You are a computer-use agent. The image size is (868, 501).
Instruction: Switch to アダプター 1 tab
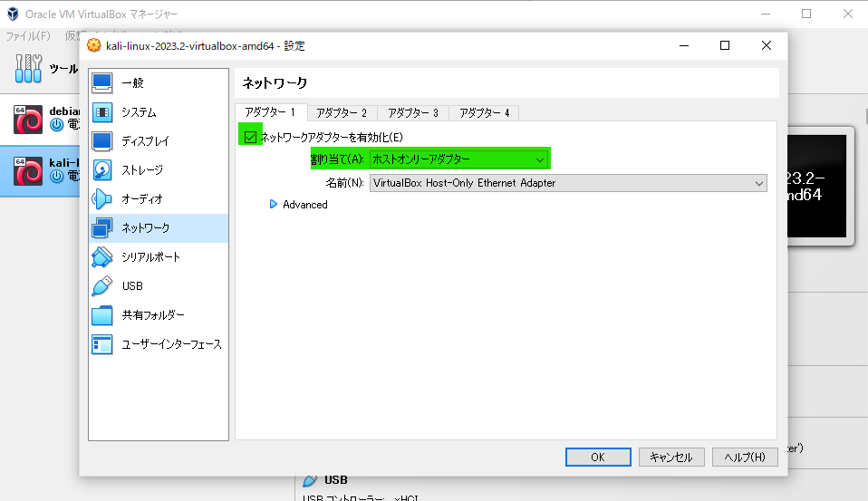271,112
